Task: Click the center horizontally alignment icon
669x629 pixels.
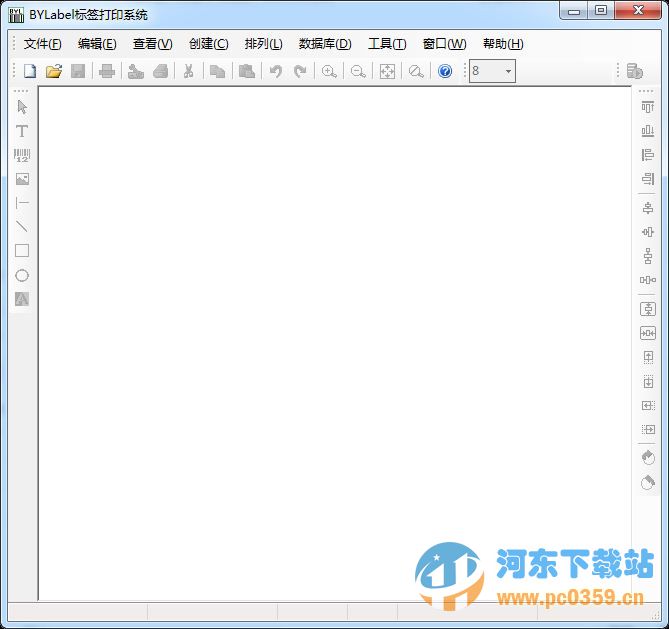Action: pos(648,208)
